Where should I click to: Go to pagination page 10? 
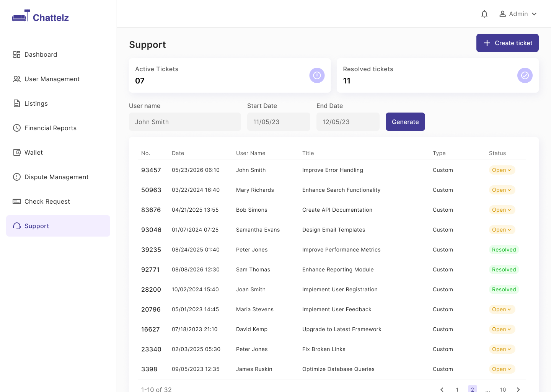(x=503, y=389)
